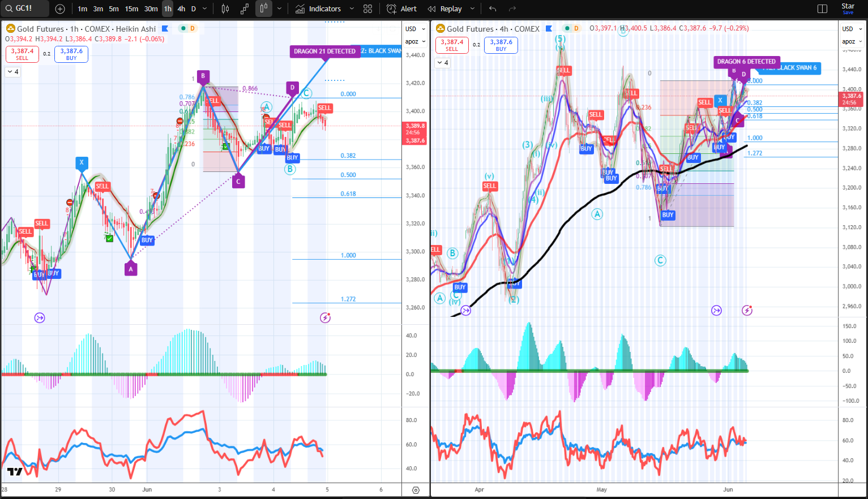Select the D daily timeframe
This screenshot has height=499, width=868.
[194, 8]
